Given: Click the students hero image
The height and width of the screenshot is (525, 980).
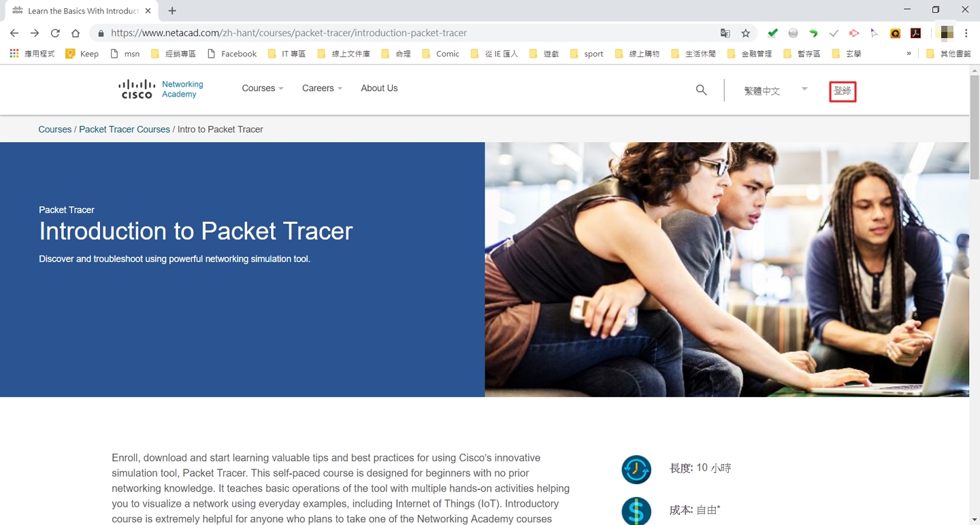Looking at the screenshot, I should click(x=727, y=269).
